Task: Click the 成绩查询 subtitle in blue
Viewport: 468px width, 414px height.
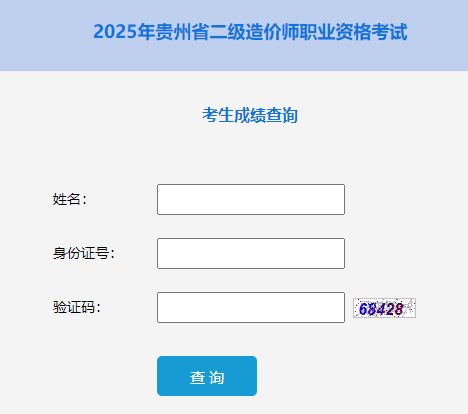Action: pyautogui.click(x=266, y=115)
